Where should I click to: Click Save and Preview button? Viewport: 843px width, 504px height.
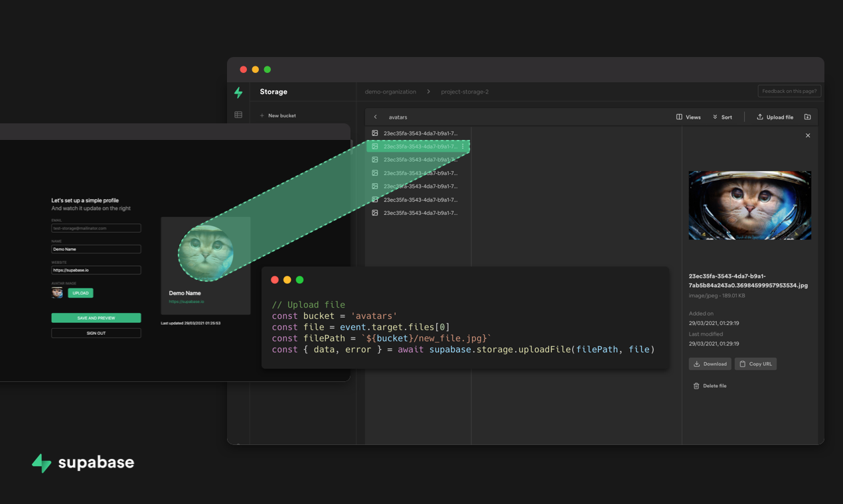pos(96,318)
